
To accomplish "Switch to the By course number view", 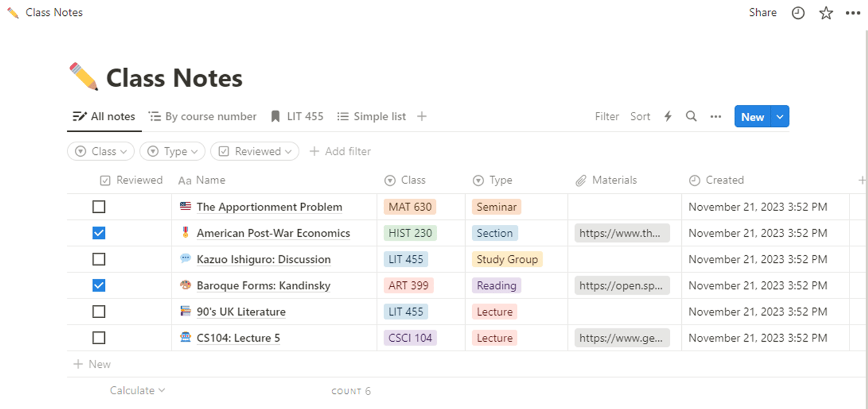I will coord(203,116).
